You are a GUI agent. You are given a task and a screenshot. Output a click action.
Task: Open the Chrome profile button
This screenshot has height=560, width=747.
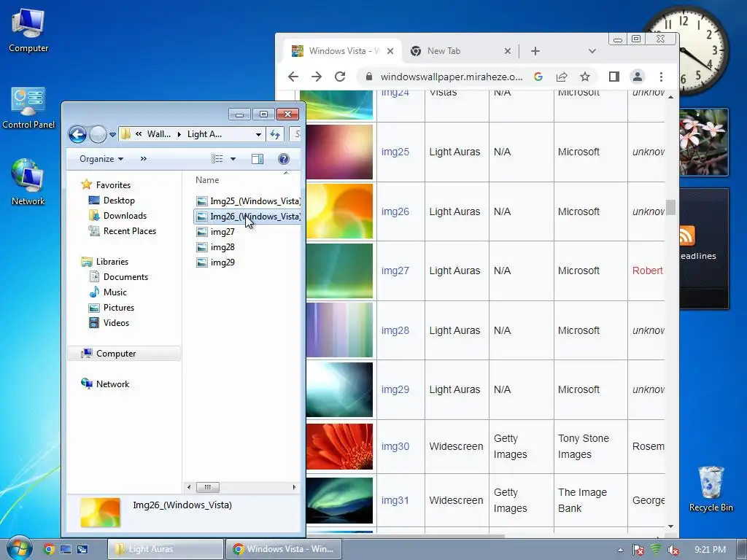click(x=638, y=77)
